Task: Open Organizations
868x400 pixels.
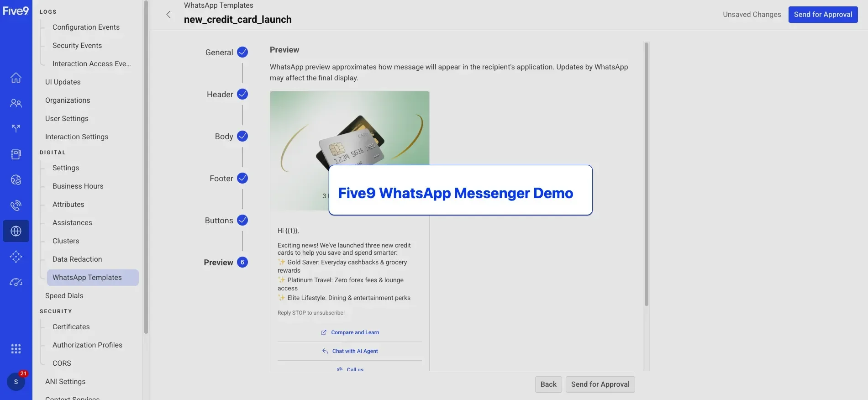Action: click(x=68, y=100)
